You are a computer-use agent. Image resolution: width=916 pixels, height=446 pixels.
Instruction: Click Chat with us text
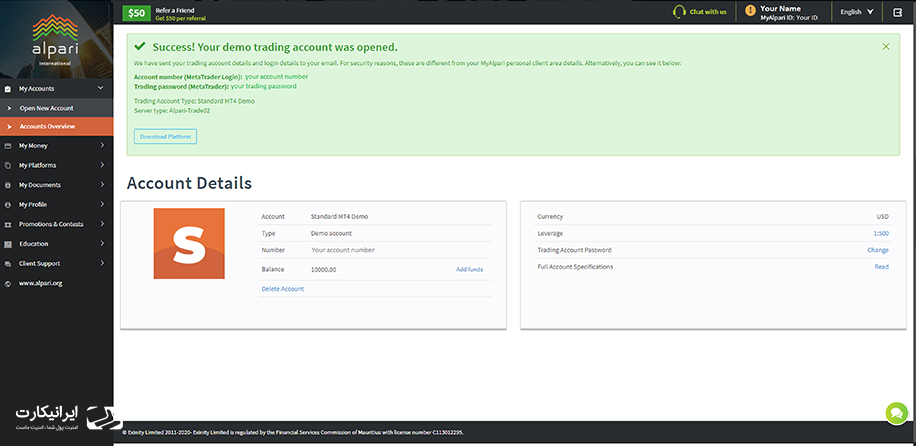pos(708,12)
